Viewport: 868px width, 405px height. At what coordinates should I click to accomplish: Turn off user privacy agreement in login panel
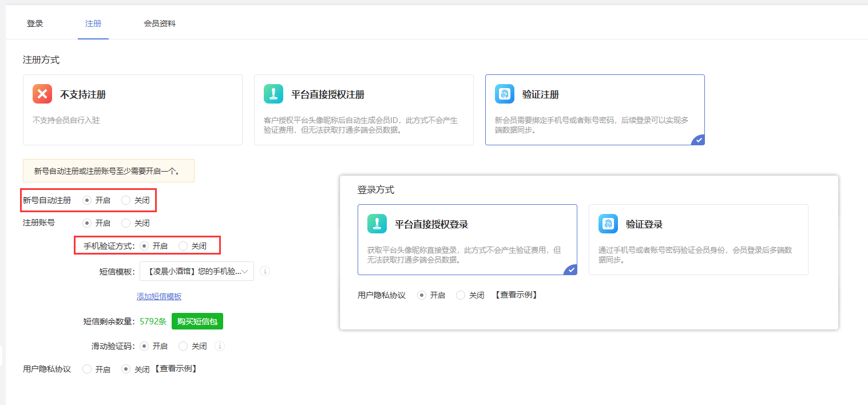pyautogui.click(x=461, y=295)
